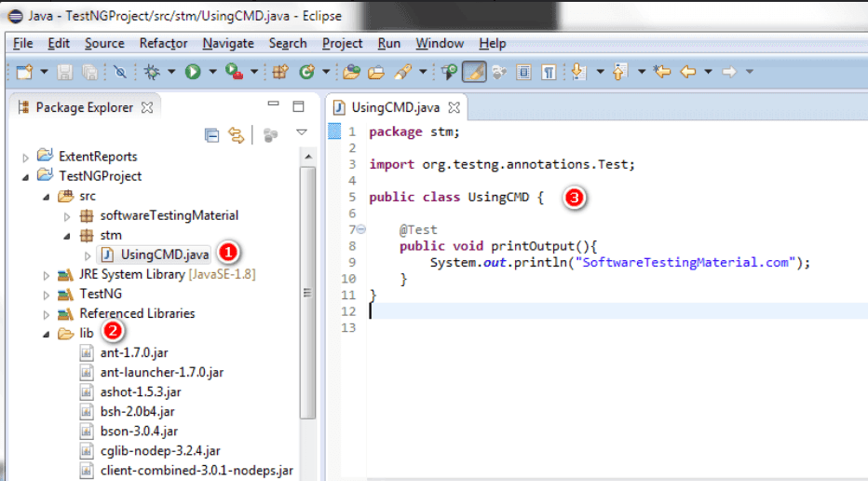Viewport: 868px width, 481px height.
Task: Open Package Explorer view menu triangle
Action: click(302, 133)
